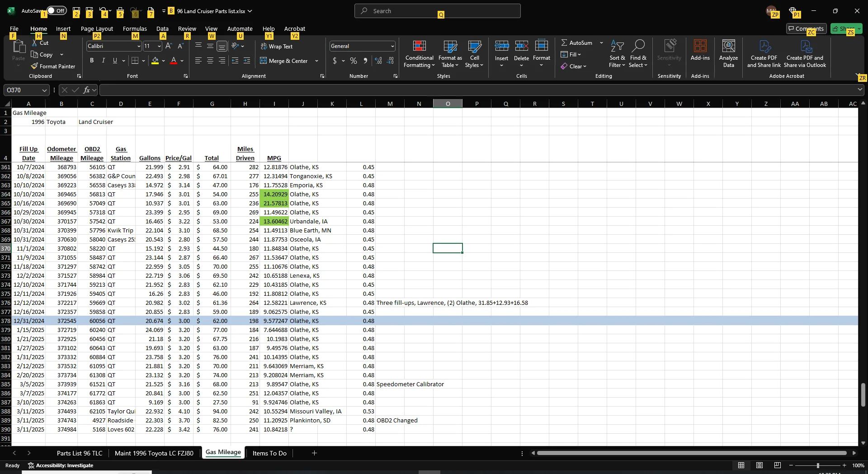Click the fill color yellow swatch

(x=155, y=61)
